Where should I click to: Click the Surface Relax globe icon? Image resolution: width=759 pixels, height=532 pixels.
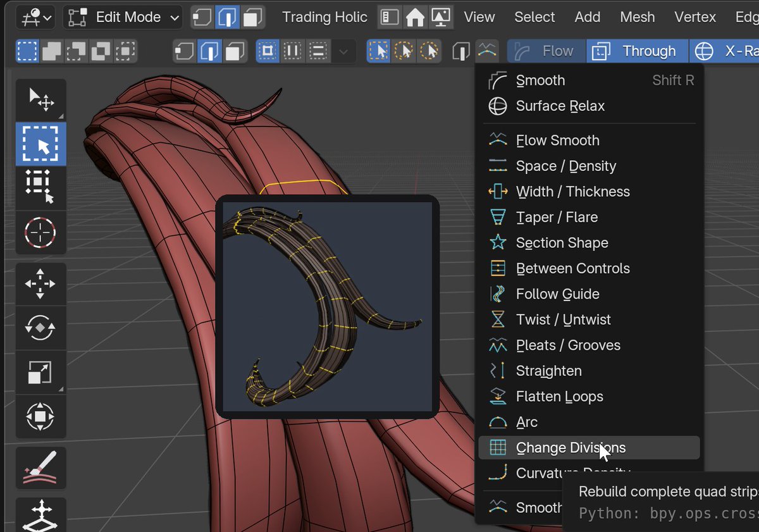click(498, 106)
